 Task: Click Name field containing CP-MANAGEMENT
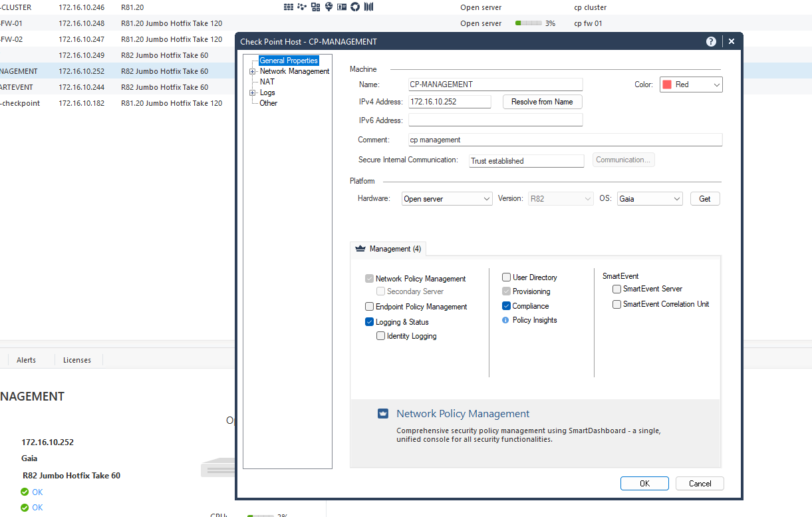495,85
